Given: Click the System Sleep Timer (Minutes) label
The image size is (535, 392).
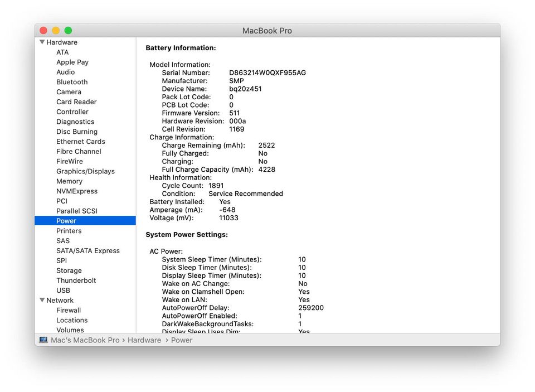Looking at the screenshot, I should pos(212,259).
